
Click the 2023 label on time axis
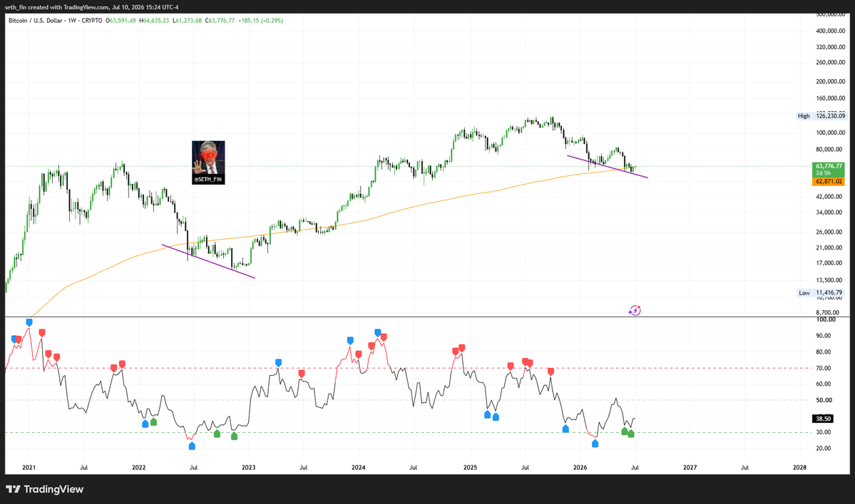[249, 468]
